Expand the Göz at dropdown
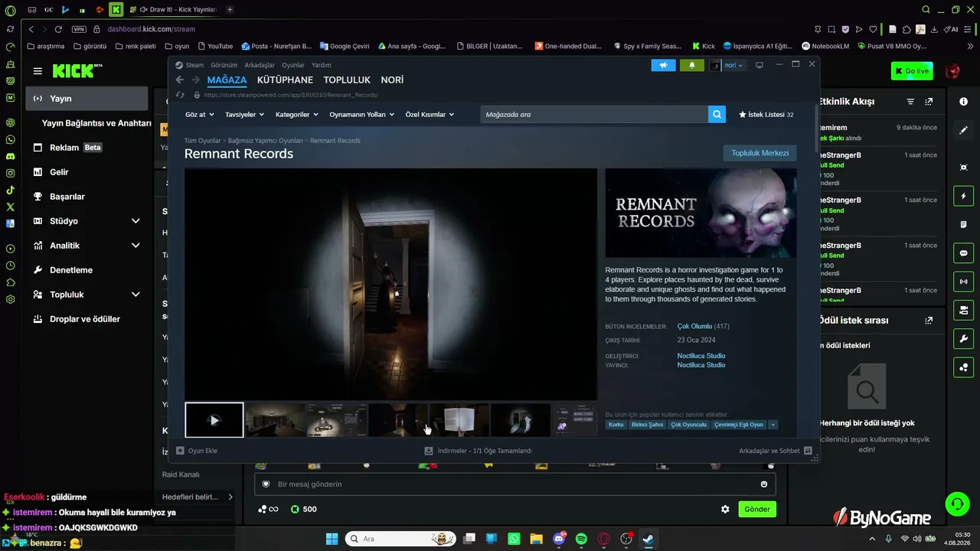The height and width of the screenshot is (551, 980). pos(199,115)
